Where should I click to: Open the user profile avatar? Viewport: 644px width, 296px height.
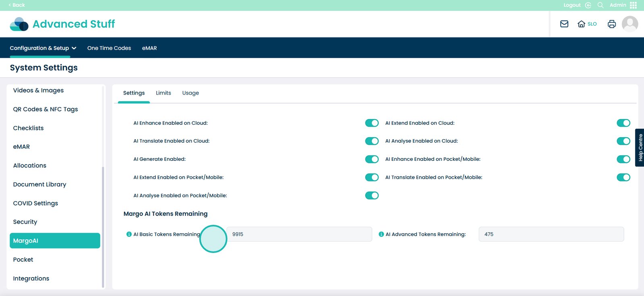tap(630, 24)
